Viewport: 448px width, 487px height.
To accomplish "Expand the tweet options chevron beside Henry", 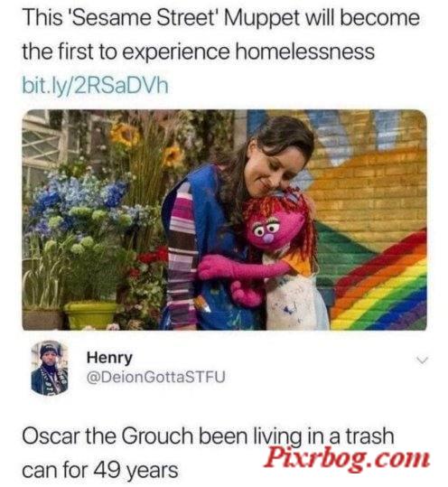I will [422, 360].
